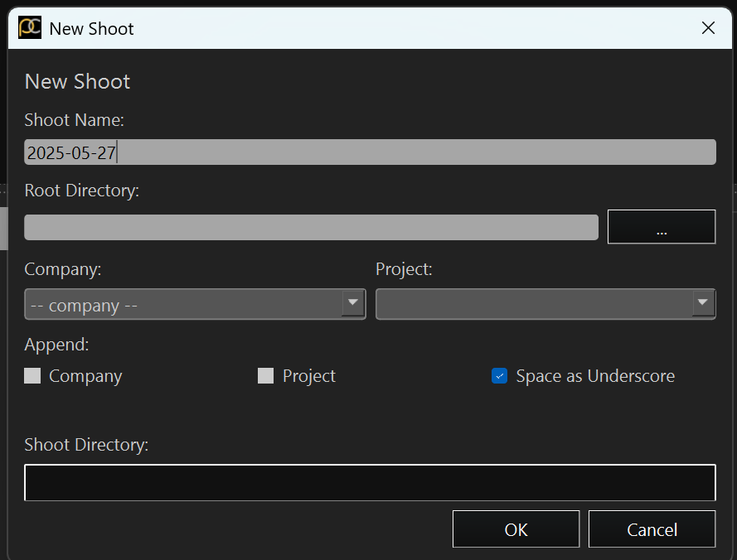The height and width of the screenshot is (560, 737).
Task: Select the "-- company --" combo box text
Action: [84, 306]
